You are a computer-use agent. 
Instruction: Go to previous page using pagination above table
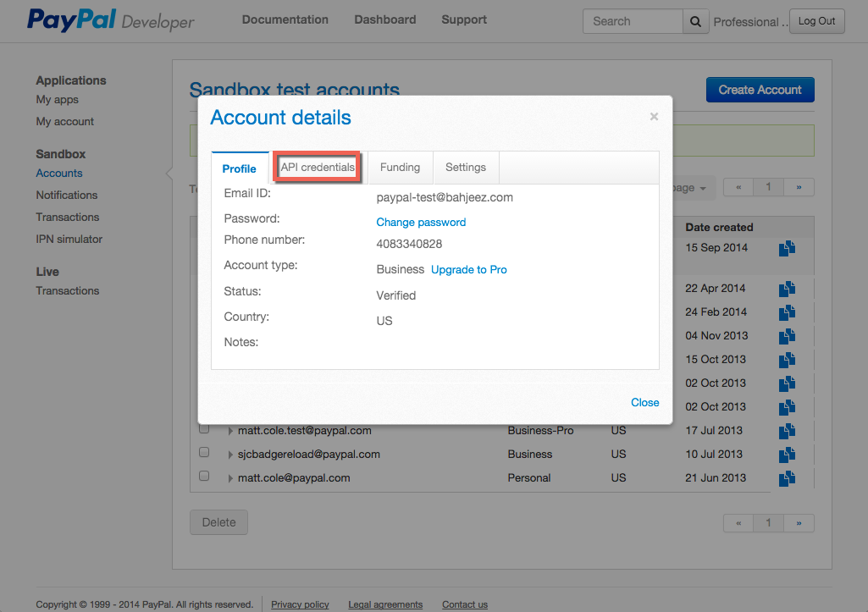[x=738, y=187]
